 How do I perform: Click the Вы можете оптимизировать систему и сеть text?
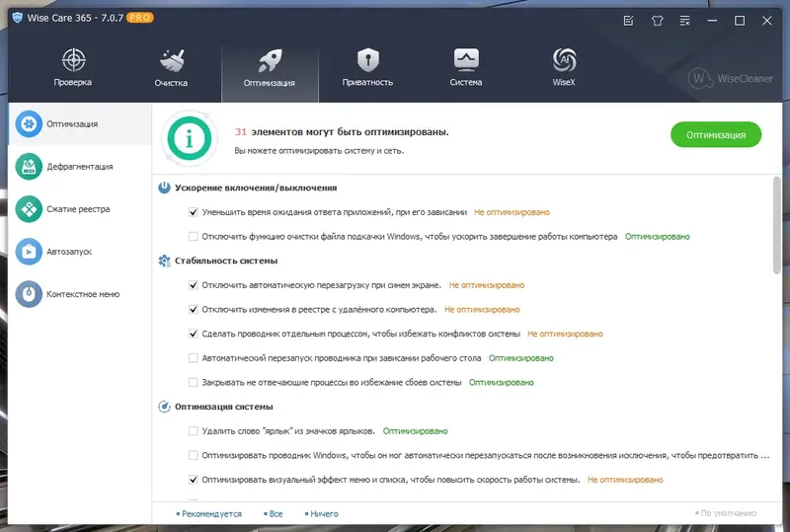click(319, 151)
